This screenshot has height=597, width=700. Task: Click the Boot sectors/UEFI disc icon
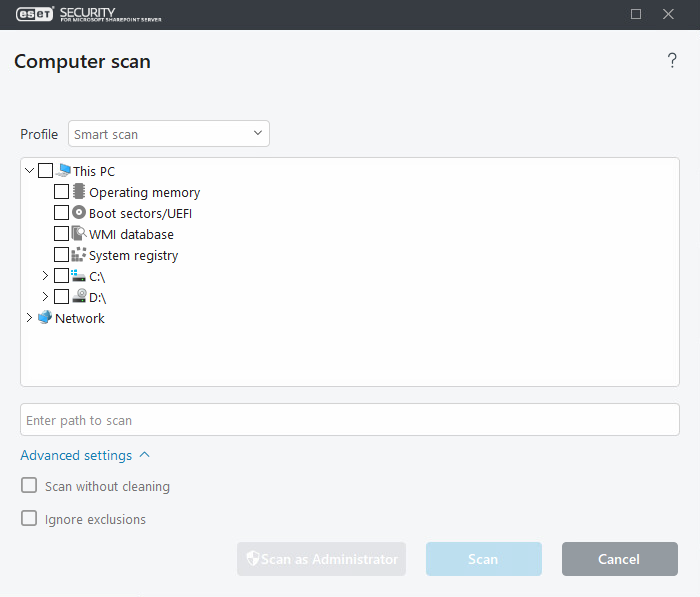point(79,213)
